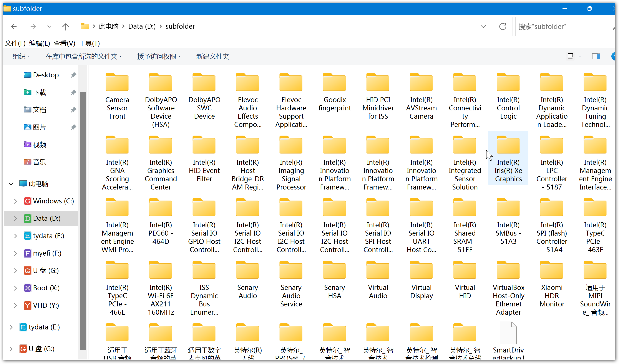Expand Data (D:) drive node

click(15, 218)
